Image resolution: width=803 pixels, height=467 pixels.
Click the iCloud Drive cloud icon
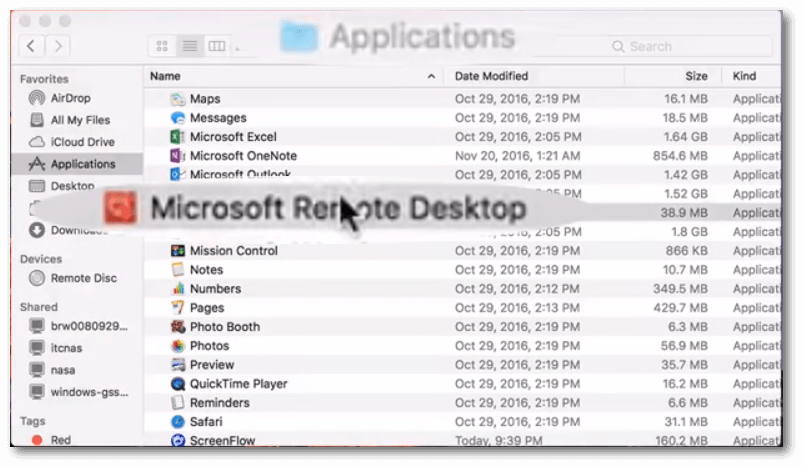(x=37, y=142)
